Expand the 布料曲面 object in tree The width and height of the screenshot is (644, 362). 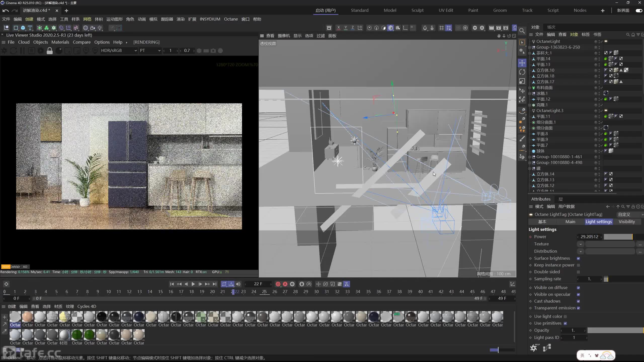530,88
